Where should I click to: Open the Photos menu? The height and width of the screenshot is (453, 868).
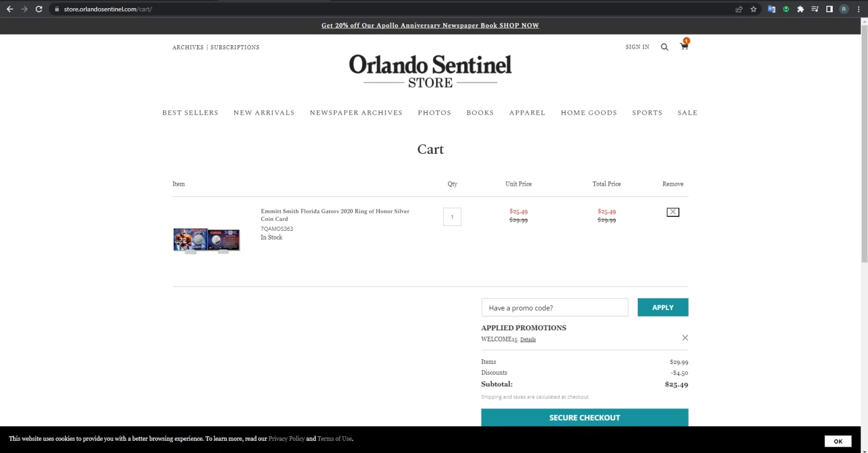coord(435,113)
